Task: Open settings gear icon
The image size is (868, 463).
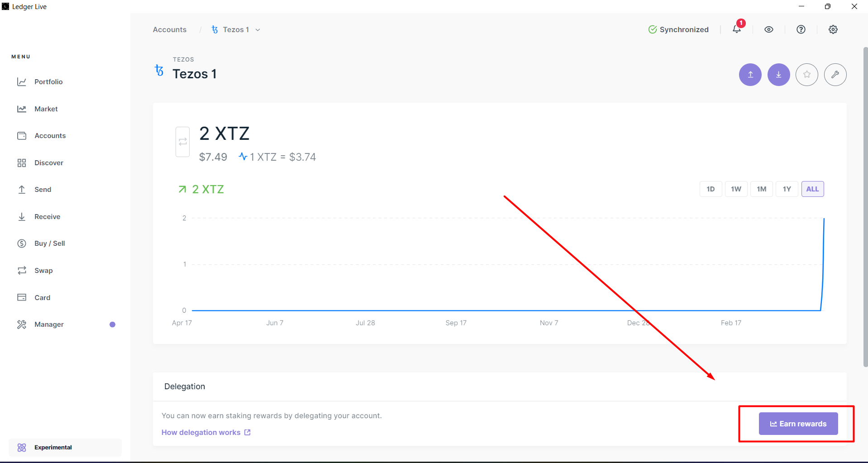Action: pyautogui.click(x=833, y=29)
